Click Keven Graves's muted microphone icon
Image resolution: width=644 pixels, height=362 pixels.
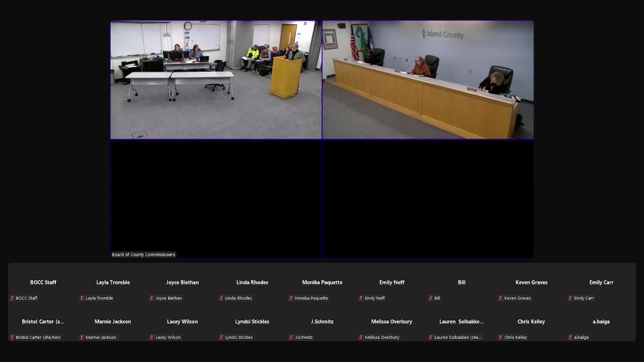pyautogui.click(x=500, y=298)
